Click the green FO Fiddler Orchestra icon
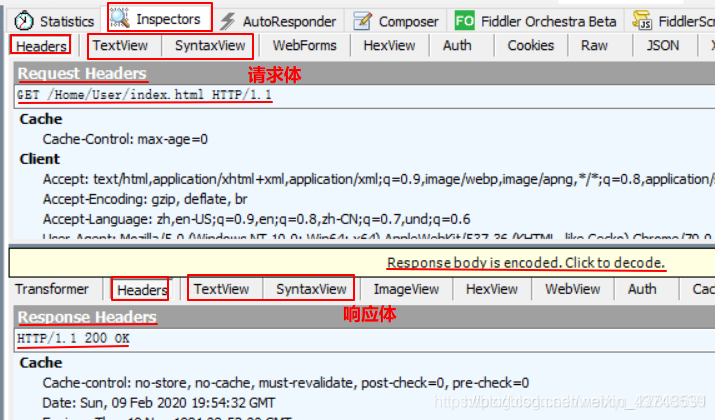 tap(465, 21)
